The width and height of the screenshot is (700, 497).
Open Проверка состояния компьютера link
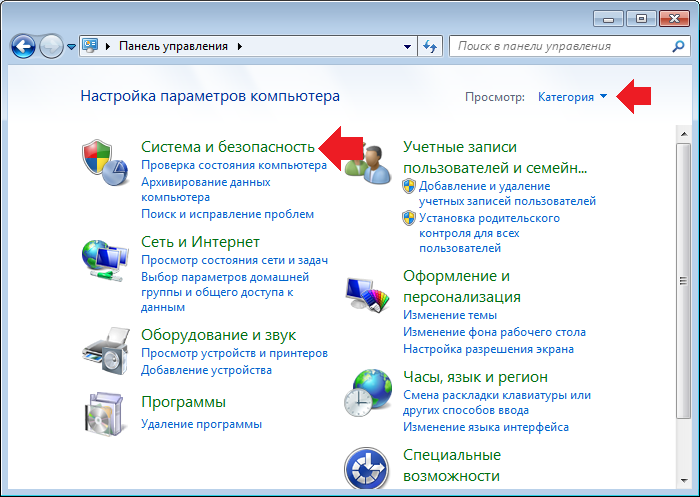[x=234, y=166]
